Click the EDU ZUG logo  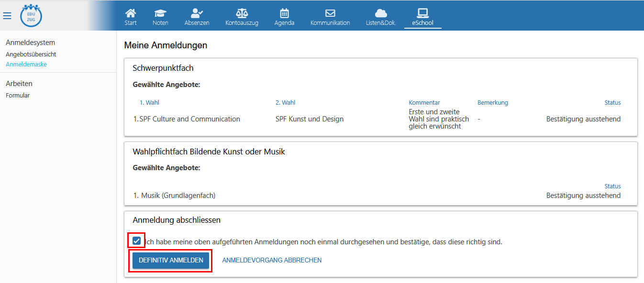pyautogui.click(x=31, y=16)
